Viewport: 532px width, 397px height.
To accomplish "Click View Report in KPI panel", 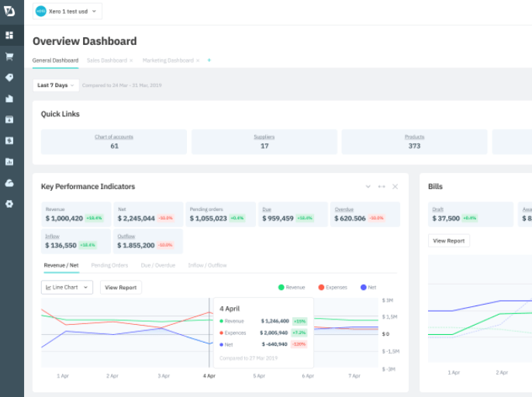I will tap(121, 288).
